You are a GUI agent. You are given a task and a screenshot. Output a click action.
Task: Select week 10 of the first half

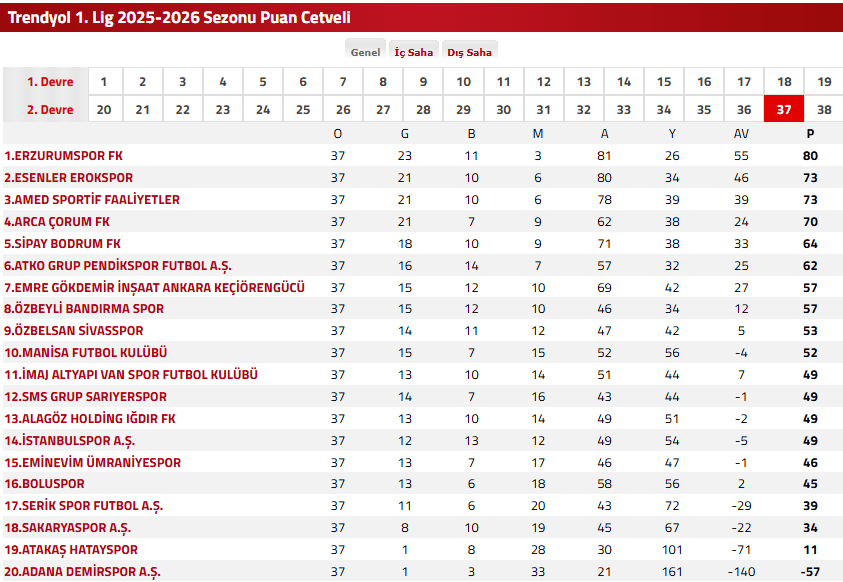pyautogui.click(x=463, y=81)
